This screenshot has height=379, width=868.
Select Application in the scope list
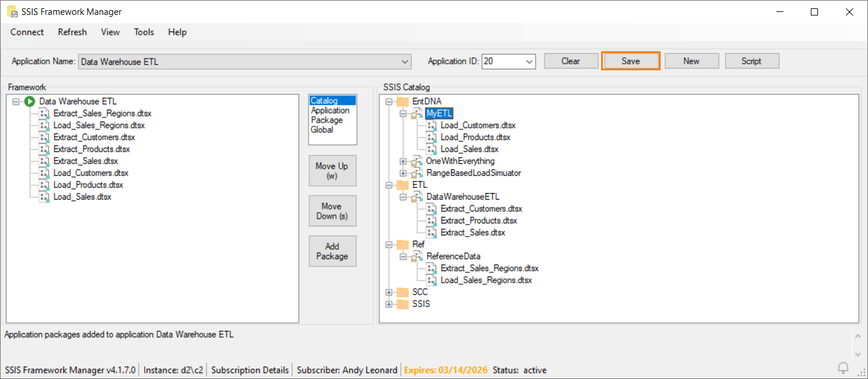330,110
